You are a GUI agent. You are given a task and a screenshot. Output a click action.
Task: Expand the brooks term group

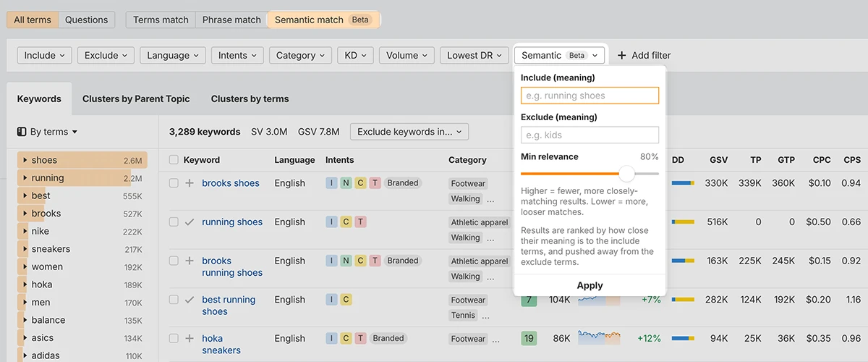coord(25,214)
